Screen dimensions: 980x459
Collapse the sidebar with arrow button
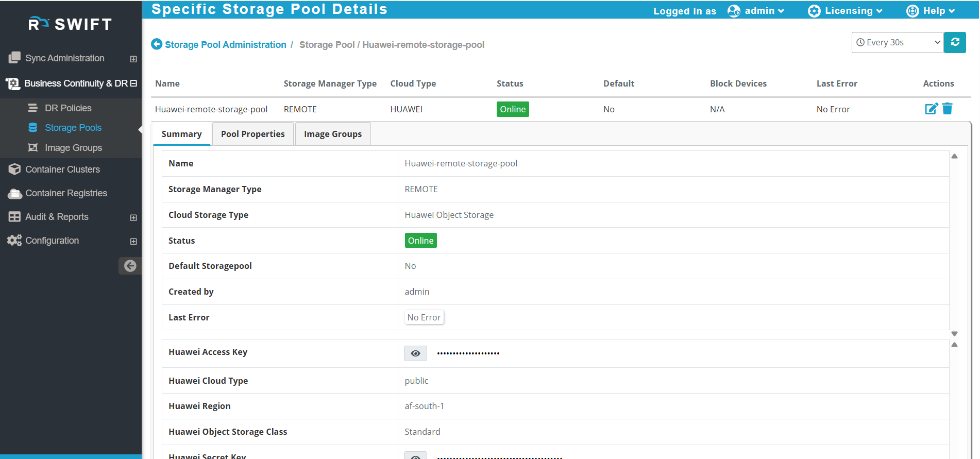pos(130,266)
